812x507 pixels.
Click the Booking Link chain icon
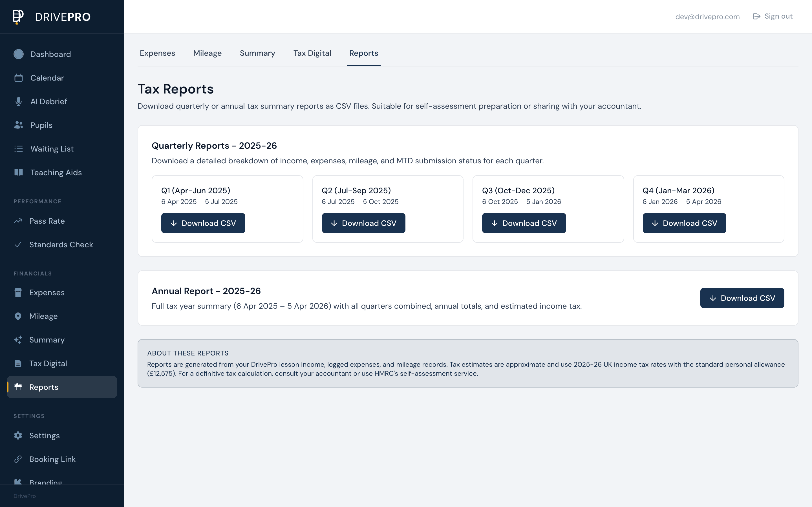(18, 459)
